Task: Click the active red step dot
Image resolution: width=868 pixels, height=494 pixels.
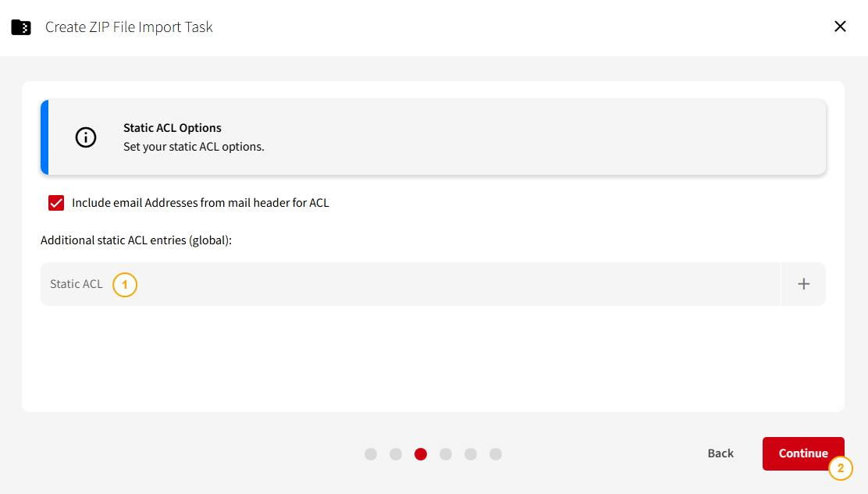Action: (421, 454)
